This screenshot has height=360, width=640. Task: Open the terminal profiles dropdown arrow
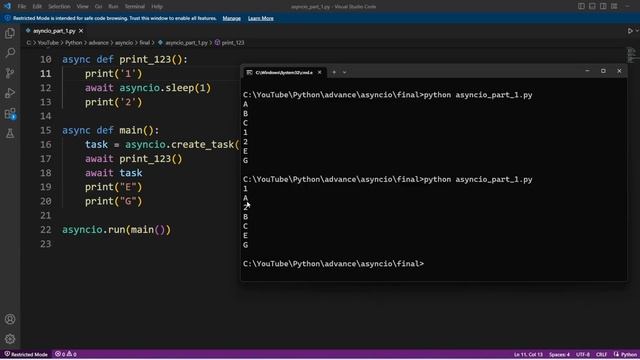[x=344, y=72]
